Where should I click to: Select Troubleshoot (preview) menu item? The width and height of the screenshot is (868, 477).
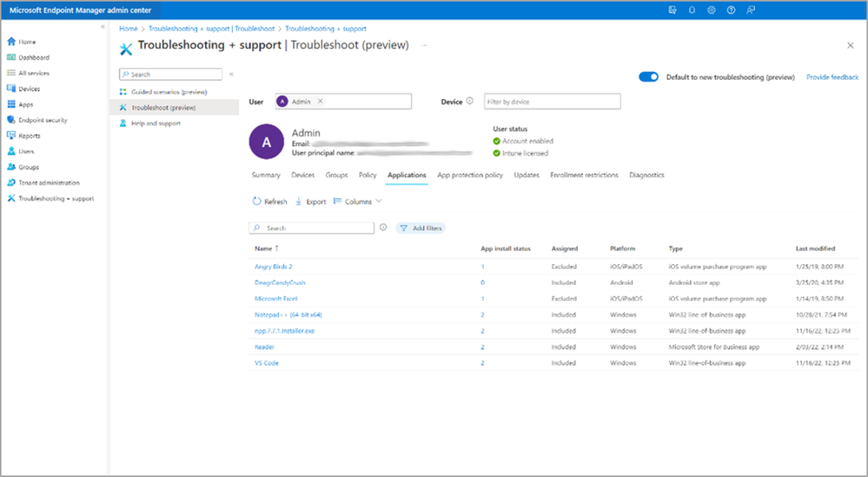point(175,108)
